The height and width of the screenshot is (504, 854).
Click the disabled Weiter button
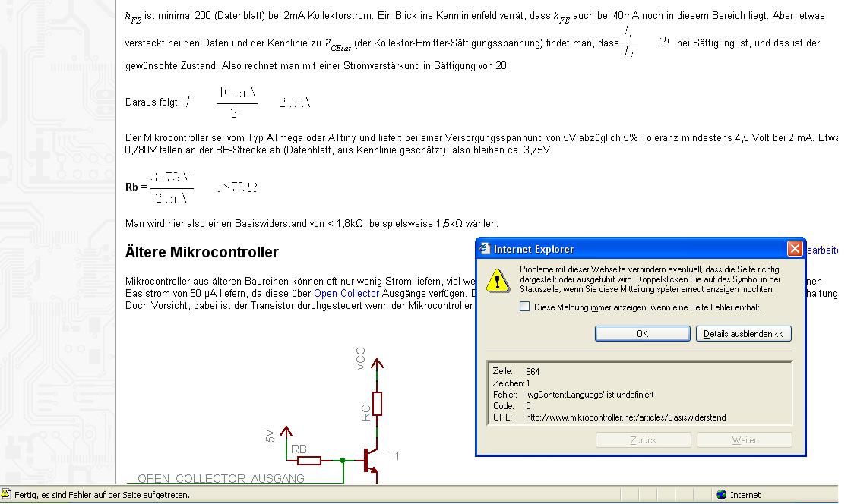point(744,439)
